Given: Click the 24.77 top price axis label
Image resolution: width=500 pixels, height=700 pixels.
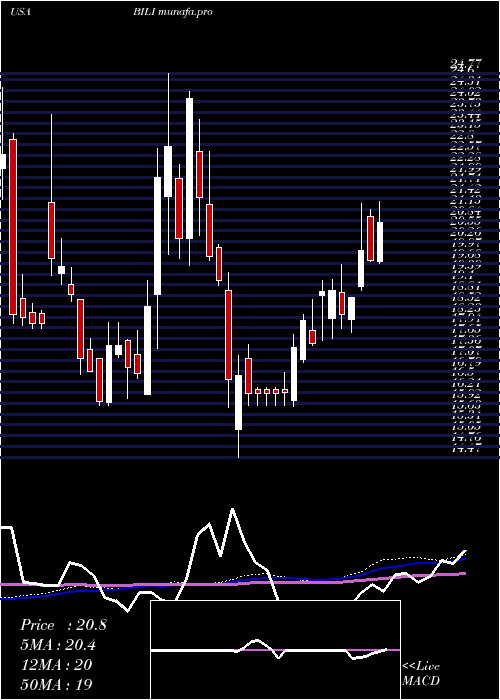Looking at the screenshot, I should [x=466, y=64].
